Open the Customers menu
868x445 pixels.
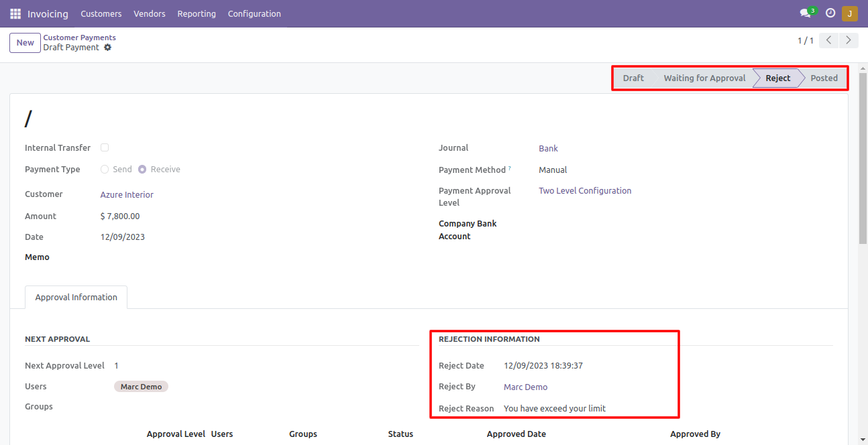pos(101,13)
